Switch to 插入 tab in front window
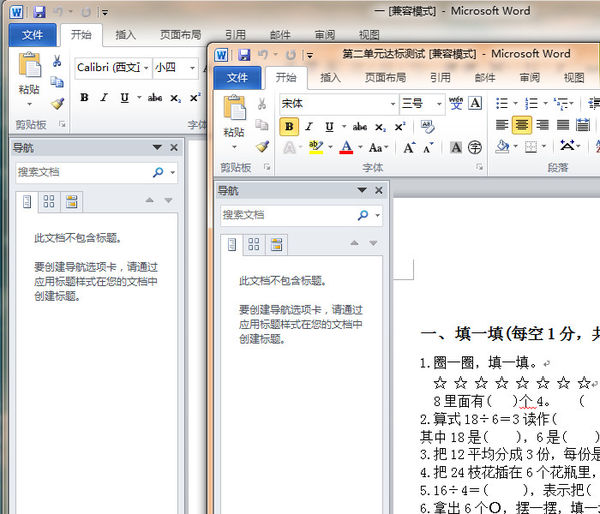Viewport: 600px width, 514px height. 330,78
